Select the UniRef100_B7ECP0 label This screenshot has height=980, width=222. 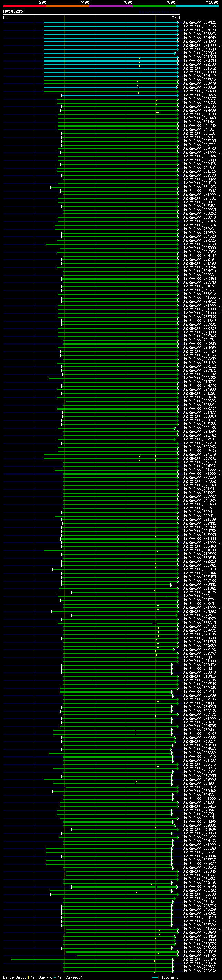coord(199,925)
